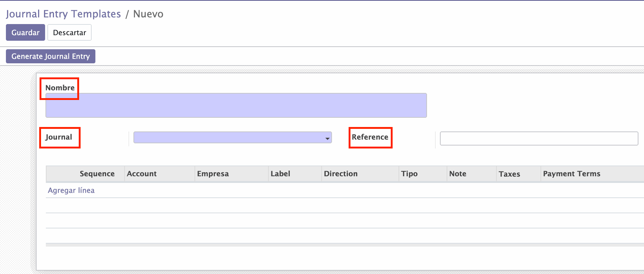The height and width of the screenshot is (274, 644).
Task: Click Generate Journal Entry button
Action: (51, 56)
